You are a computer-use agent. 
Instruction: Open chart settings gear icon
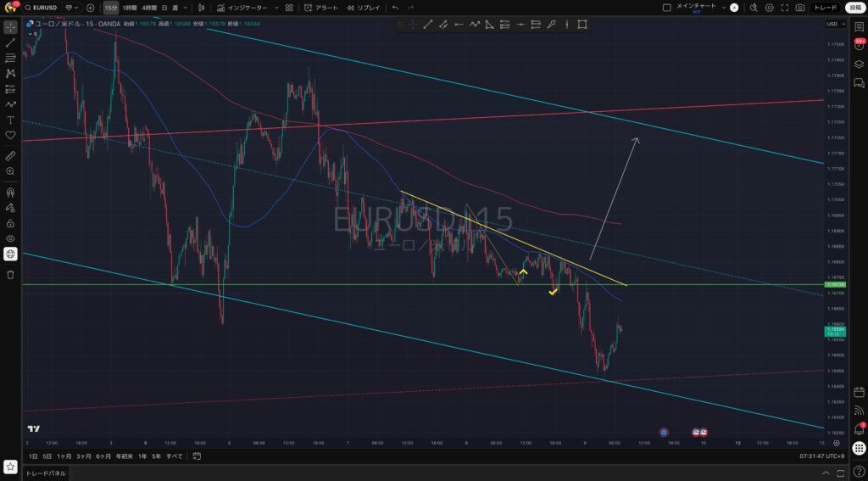769,8
